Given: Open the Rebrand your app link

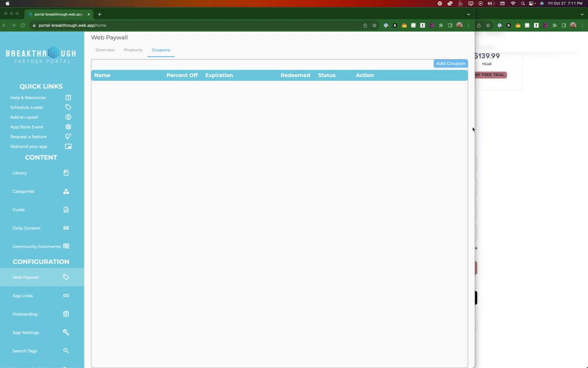Looking at the screenshot, I should coord(29,147).
